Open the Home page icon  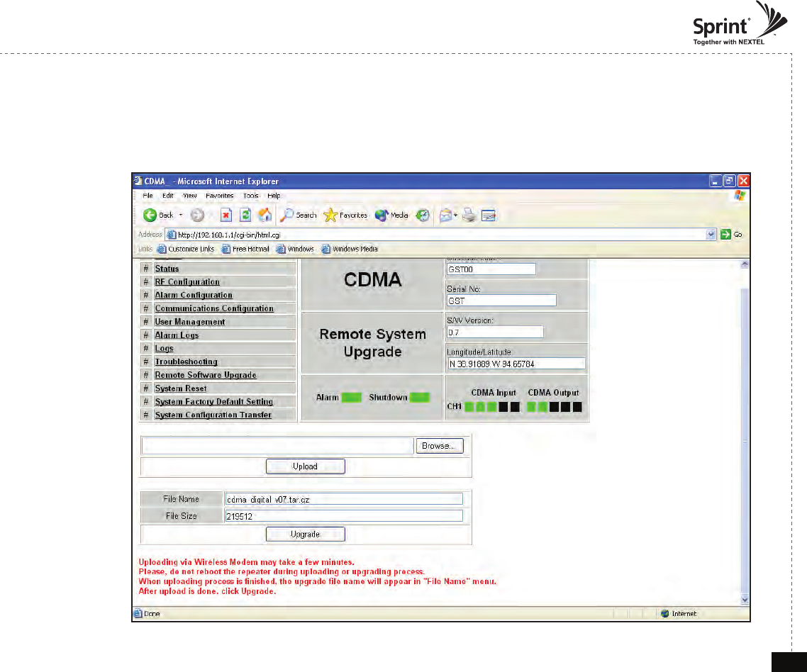(x=265, y=215)
